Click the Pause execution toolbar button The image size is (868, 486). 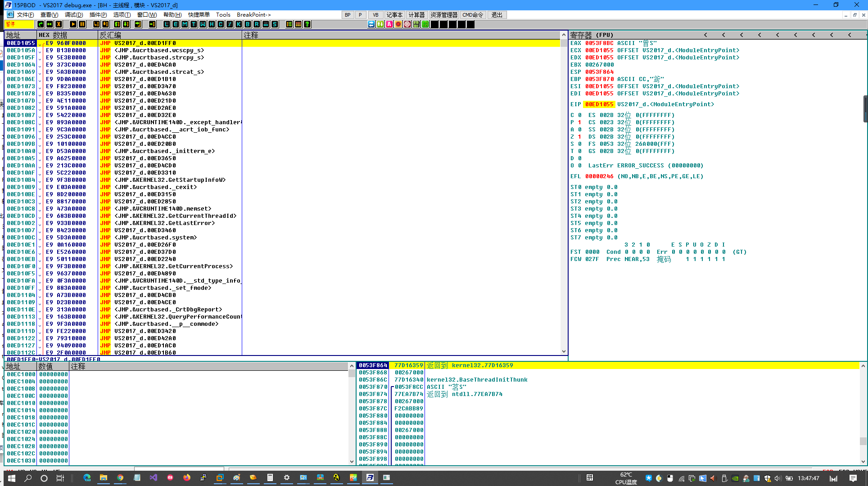click(x=82, y=24)
